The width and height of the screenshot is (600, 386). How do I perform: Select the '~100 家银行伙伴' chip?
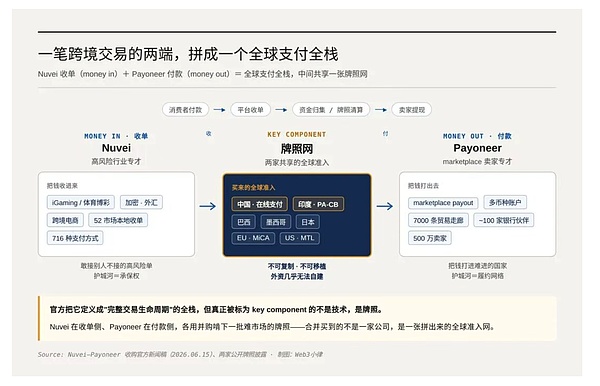tap(504, 220)
